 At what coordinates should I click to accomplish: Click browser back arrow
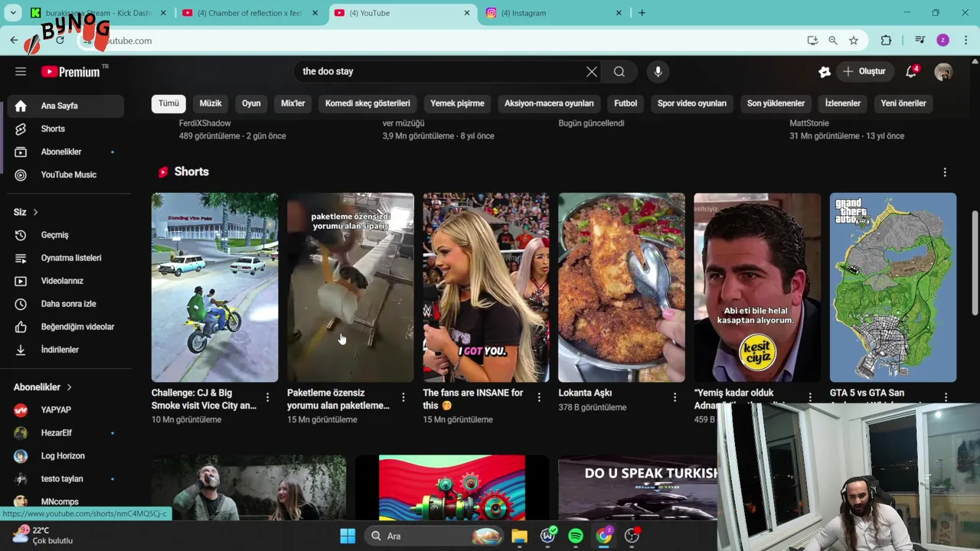[x=14, y=41]
